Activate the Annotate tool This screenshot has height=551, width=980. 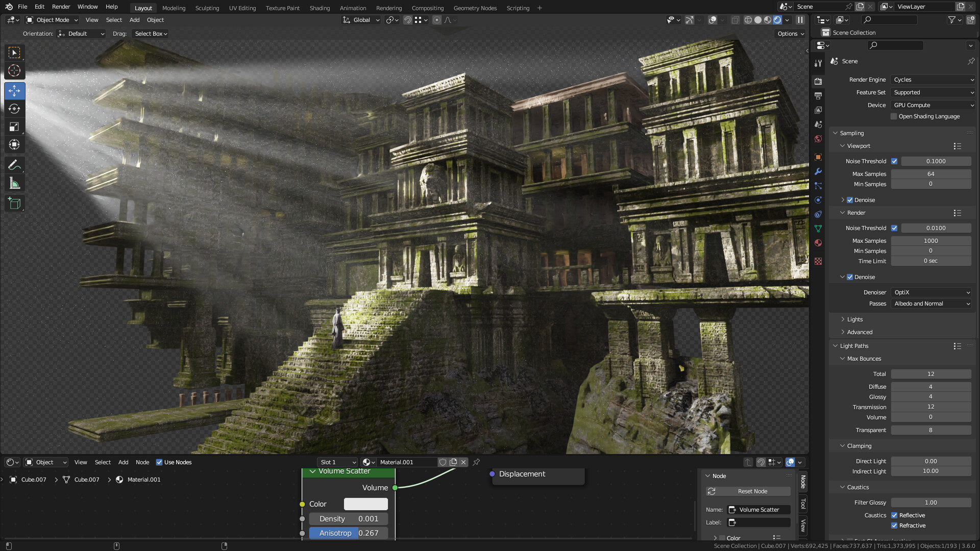(x=14, y=165)
